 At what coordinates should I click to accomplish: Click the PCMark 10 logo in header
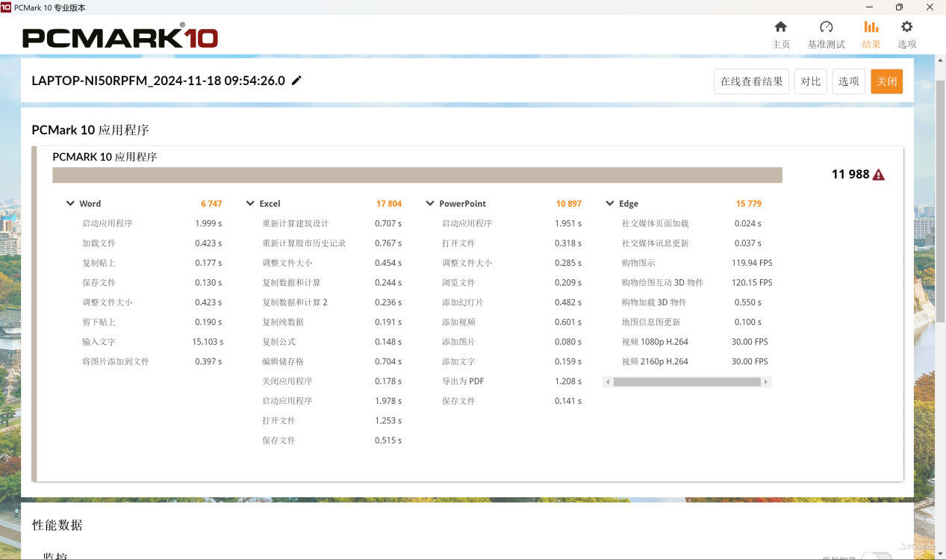(x=119, y=37)
